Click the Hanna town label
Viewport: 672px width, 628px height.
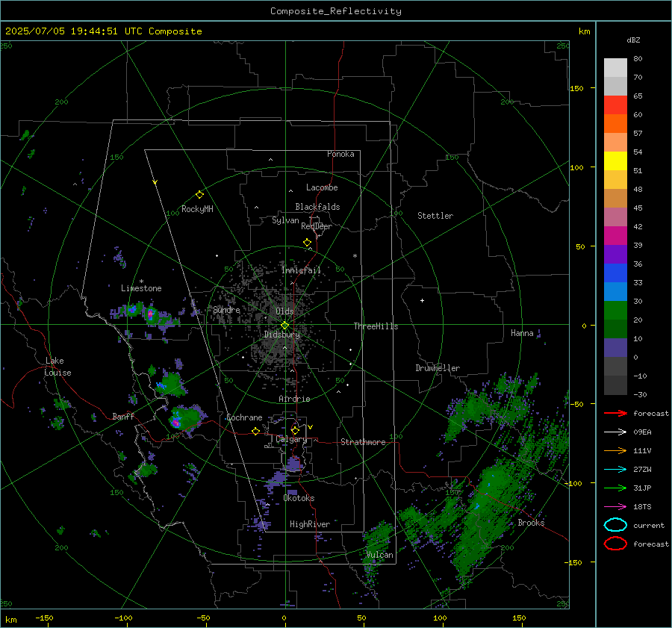coord(522,333)
